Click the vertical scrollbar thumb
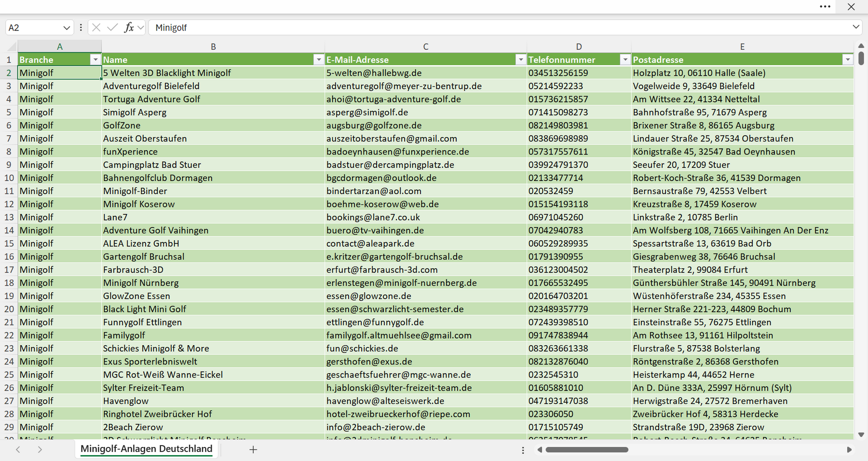Screen dimensions: 868x461 point(861,58)
